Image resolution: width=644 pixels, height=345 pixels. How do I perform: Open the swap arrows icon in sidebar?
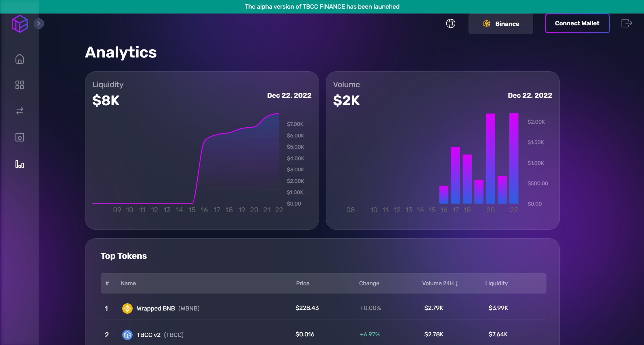20,111
